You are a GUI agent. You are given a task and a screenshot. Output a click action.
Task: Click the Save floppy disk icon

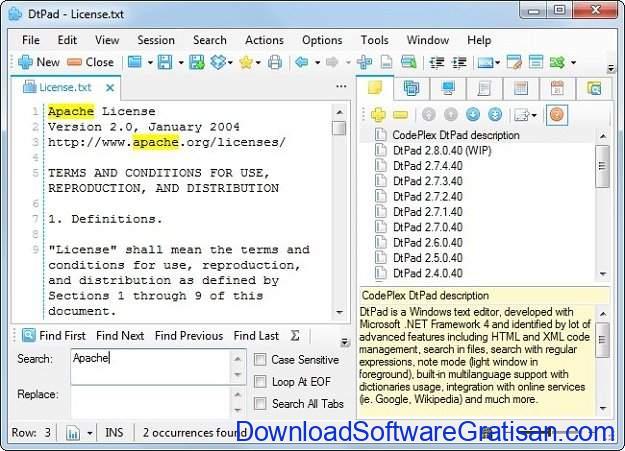(x=165, y=62)
